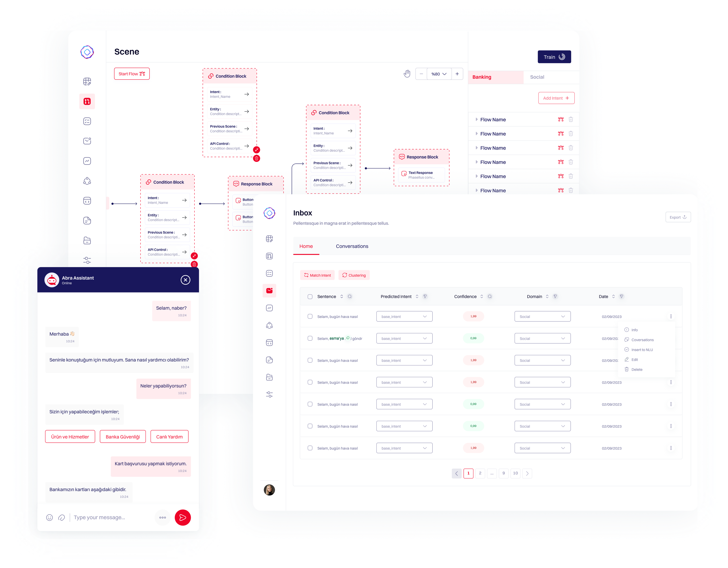728x568 pixels.
Task: Click the grid edit icon in Scene sidebar
Action: tap(87, 81)
